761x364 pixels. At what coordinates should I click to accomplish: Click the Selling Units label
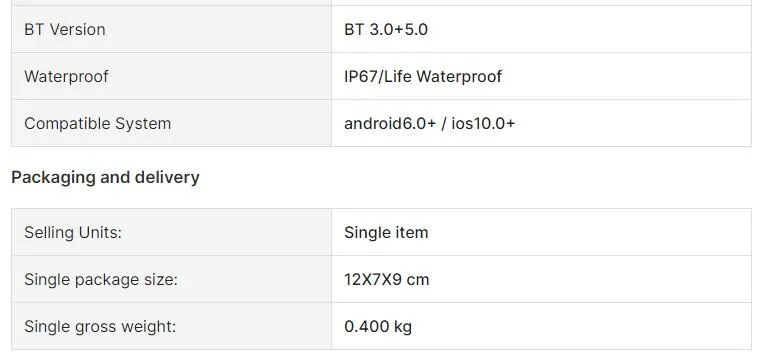coord(73,232)
